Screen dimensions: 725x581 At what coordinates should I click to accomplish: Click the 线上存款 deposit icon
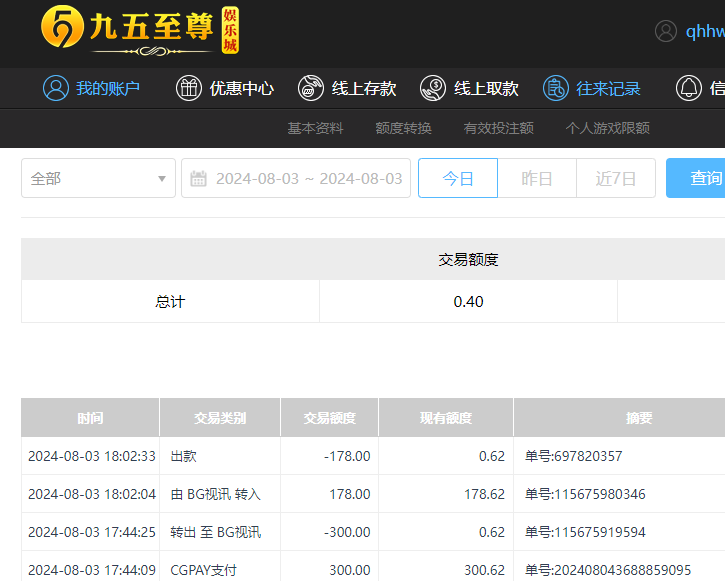311,88
